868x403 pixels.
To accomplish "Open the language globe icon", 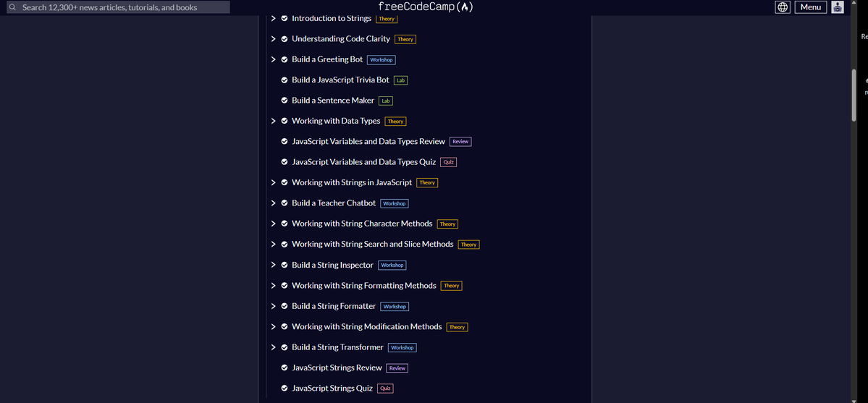I will (782, 7).
